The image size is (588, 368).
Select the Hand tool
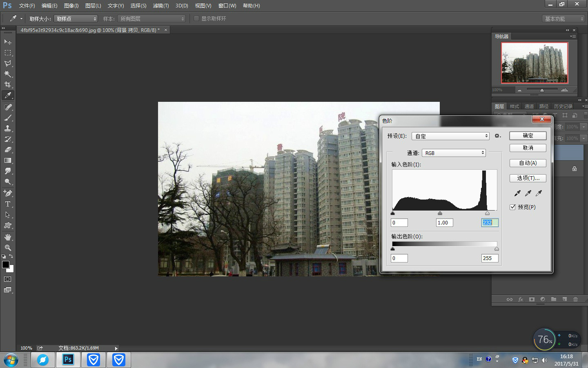8,237
